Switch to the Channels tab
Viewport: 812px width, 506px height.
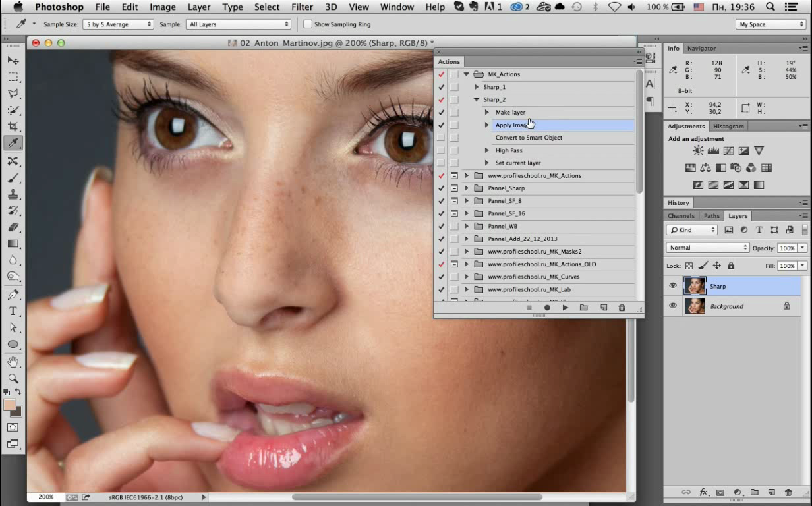pos(681,215)
